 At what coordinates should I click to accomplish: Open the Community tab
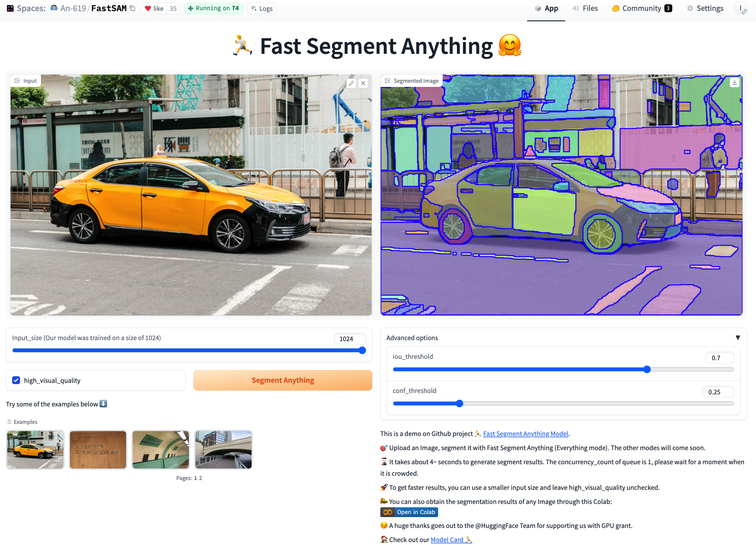[642, 8]
